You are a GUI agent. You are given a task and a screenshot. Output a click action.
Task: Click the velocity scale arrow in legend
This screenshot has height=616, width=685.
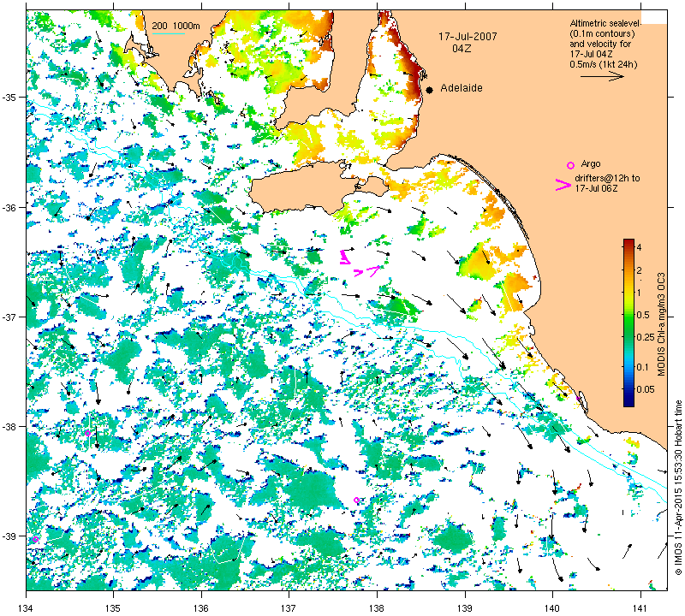click(602, 76)
